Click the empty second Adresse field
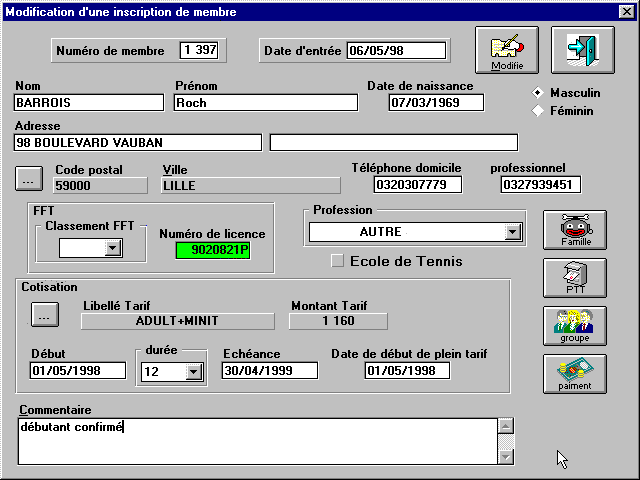Screen dimensions: 640x480 [x=394, y=142]
